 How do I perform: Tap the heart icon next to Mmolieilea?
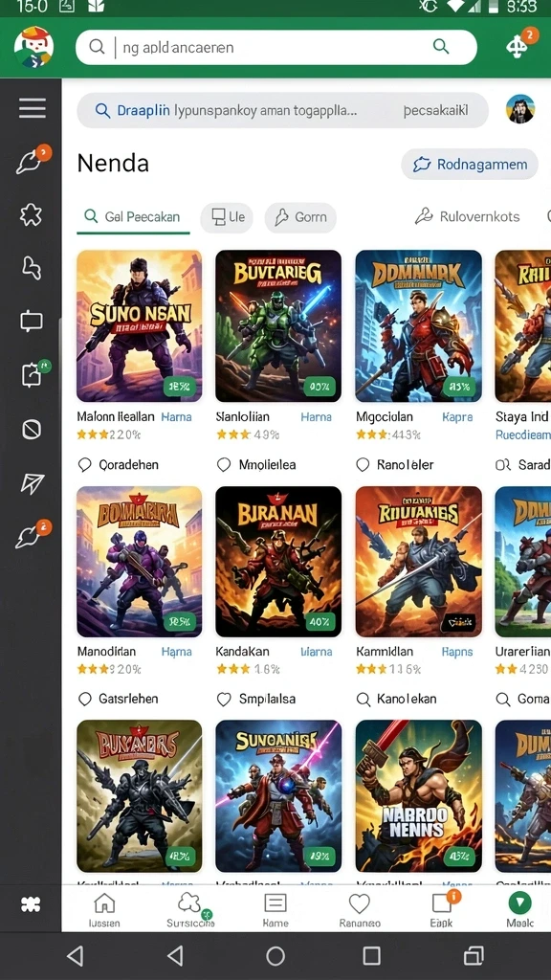click(224, 464)
